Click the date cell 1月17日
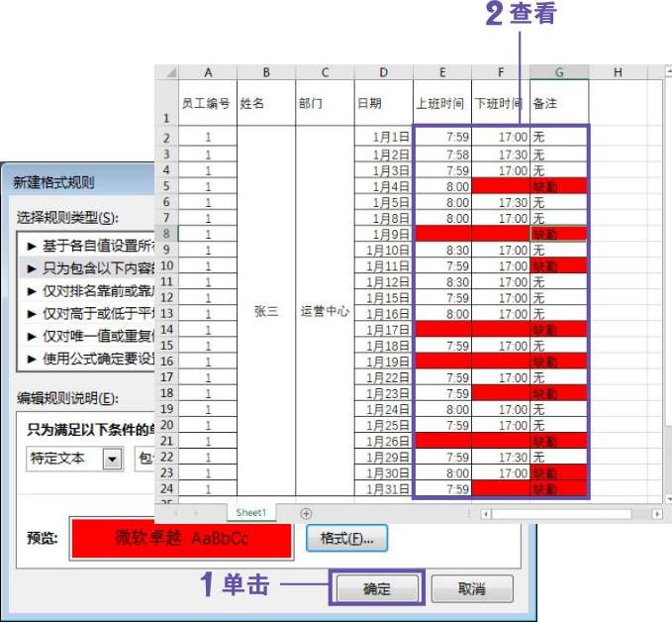 pos(384,330)
